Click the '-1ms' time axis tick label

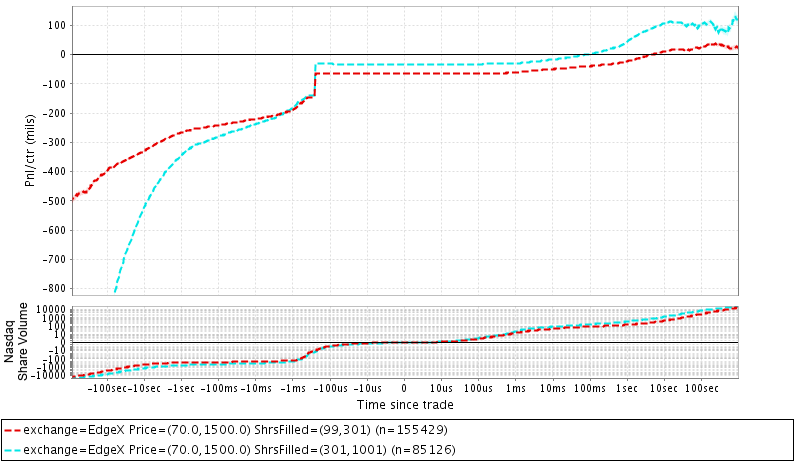click(x=293, y=388)
